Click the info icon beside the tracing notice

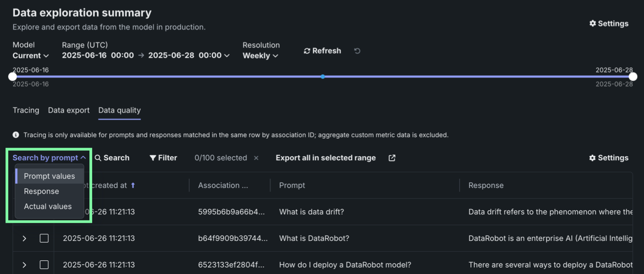(16, 135)
